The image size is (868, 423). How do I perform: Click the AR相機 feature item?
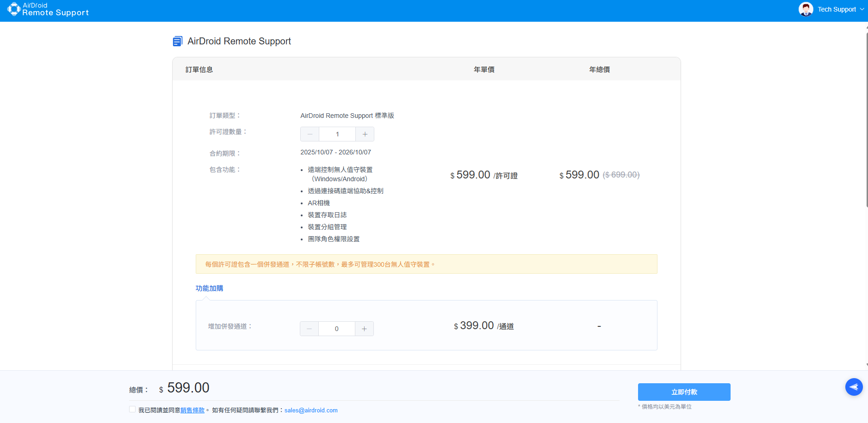click(x=319, y=203)
